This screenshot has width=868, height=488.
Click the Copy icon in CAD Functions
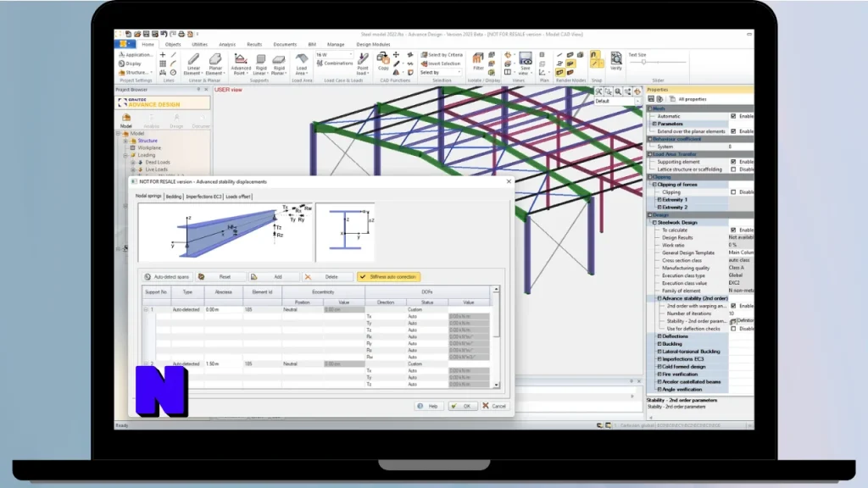point(383,58)
